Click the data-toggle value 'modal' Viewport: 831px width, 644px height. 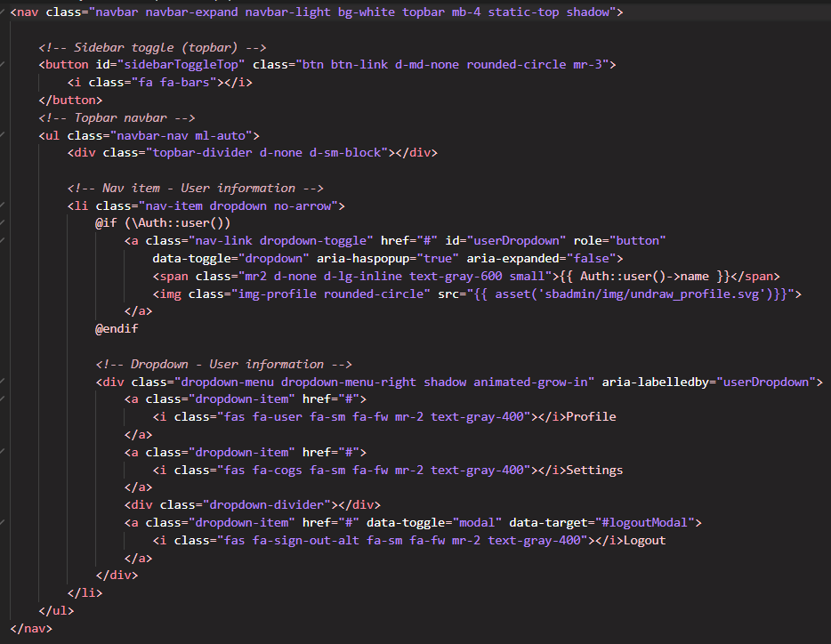477,523
